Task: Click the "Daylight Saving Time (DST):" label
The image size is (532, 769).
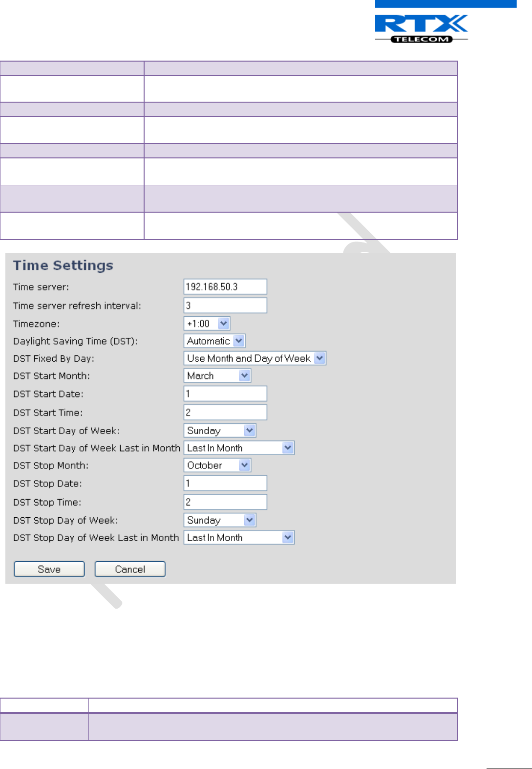Action: [x=75, y=341]
